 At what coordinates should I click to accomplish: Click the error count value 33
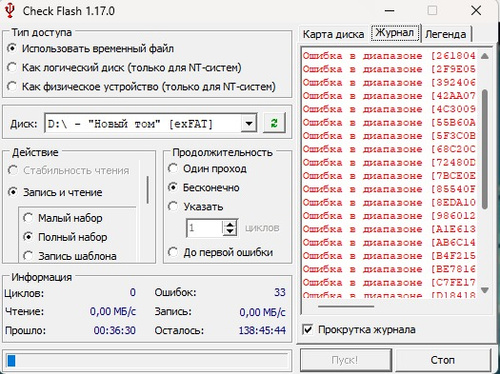(x=280, y=292)
